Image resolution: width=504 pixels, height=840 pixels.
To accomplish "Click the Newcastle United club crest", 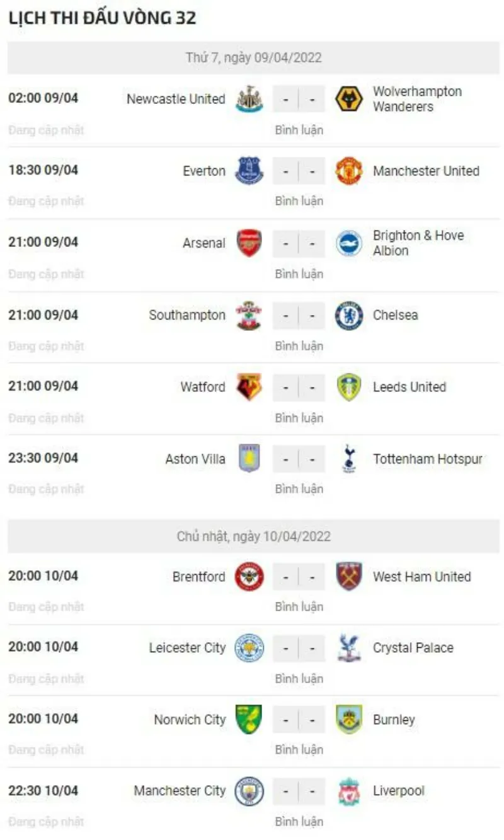I will [249, 99].
